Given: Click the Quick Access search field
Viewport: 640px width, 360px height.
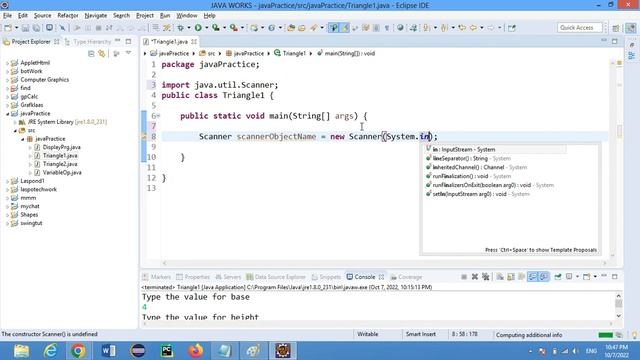Looking at the screenshot, I should click(579, 28).
